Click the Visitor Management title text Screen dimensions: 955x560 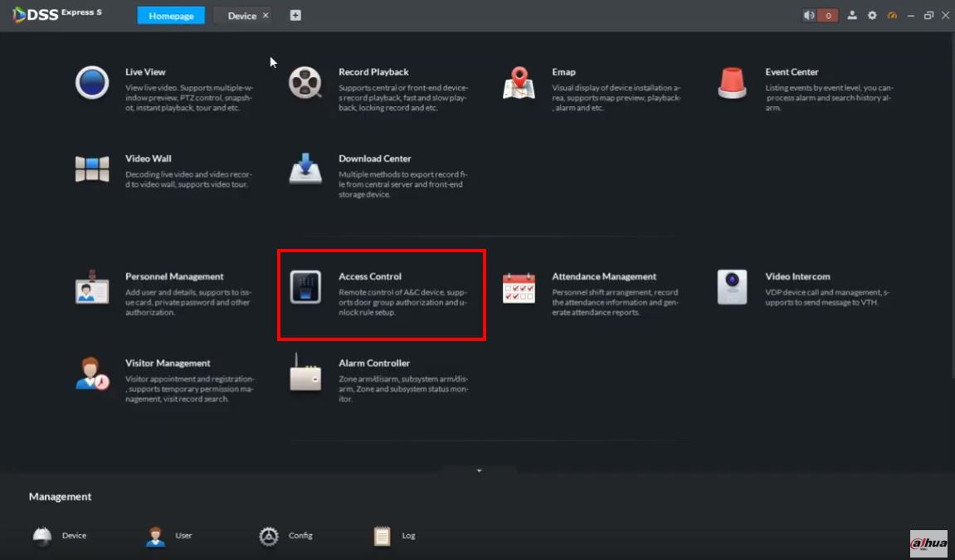168,363
